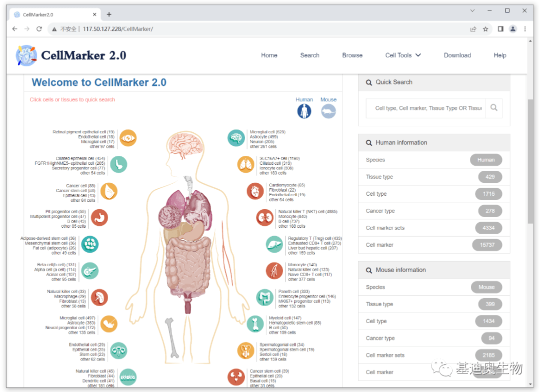Open the tab search chevron dropdown

pyautogui.click(x=472, y=10)
